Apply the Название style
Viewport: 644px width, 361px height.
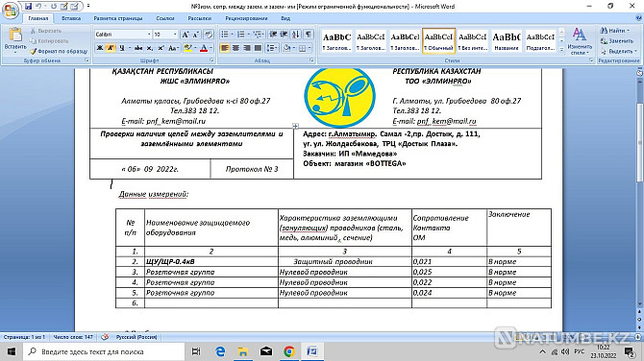click(x=506, y=40)
